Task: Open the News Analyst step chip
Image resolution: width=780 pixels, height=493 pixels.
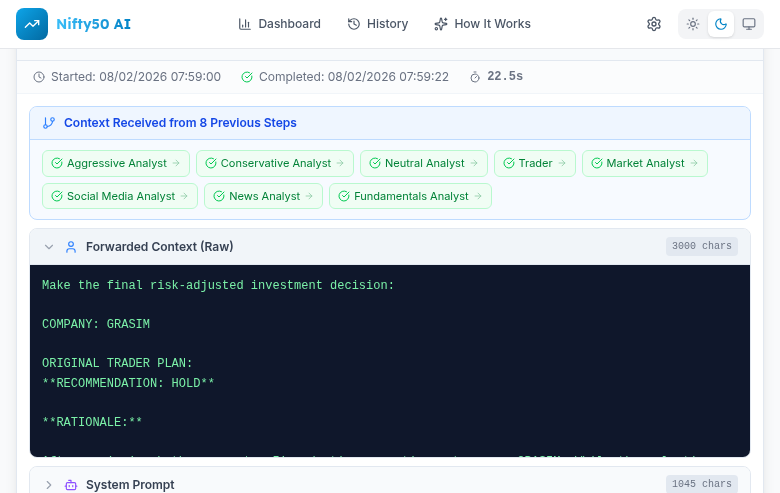Action: 264,196
